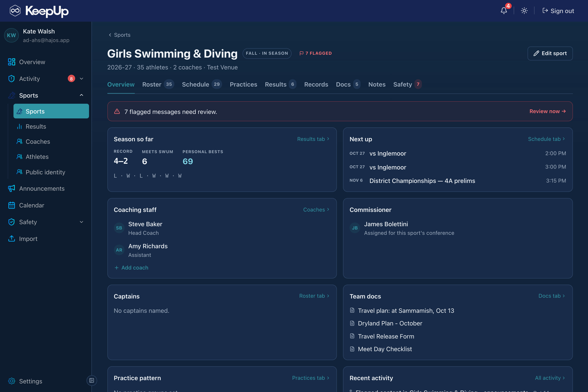Collapse the Sports menu chevron
Image resolution: width=588 pixels, height=392 pixels.
pyautogui.click(x=81, y=95)
